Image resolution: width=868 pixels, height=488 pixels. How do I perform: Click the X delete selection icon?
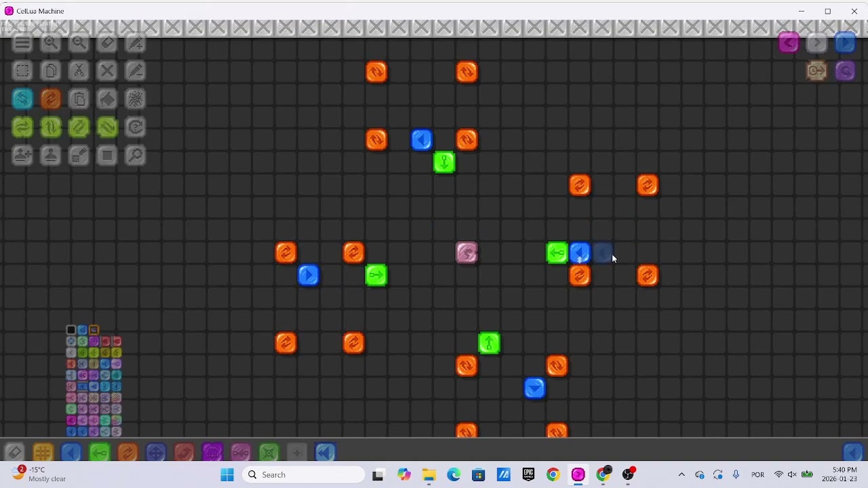107,71
